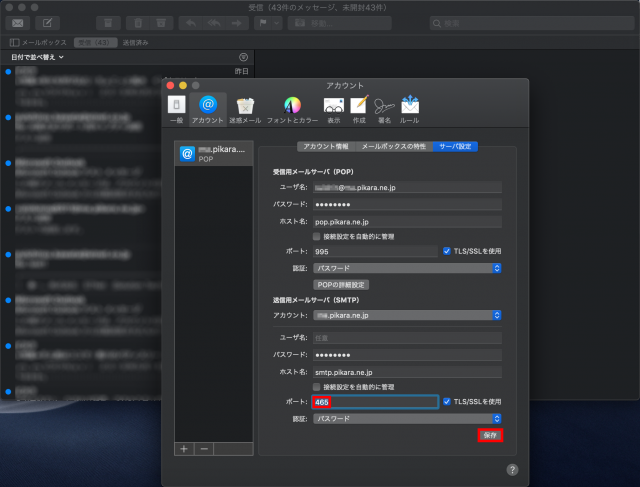Click the POPの詳細設定 button
Viewport: 640px width, 487px height.
(342, 284)
